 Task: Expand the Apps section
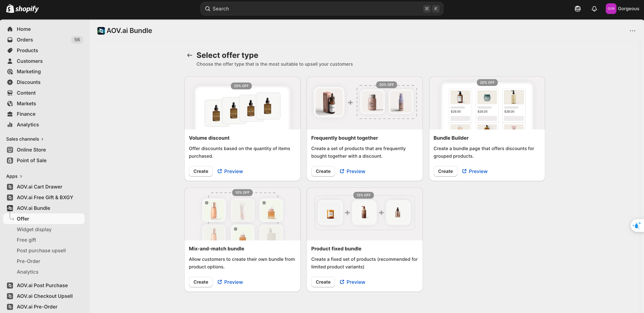tap(14, 176)
